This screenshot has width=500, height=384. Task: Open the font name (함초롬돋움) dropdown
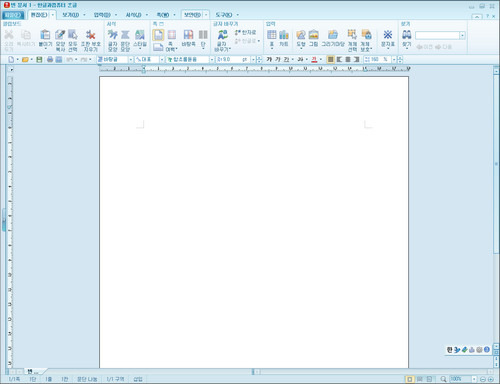tap(212, 59)
